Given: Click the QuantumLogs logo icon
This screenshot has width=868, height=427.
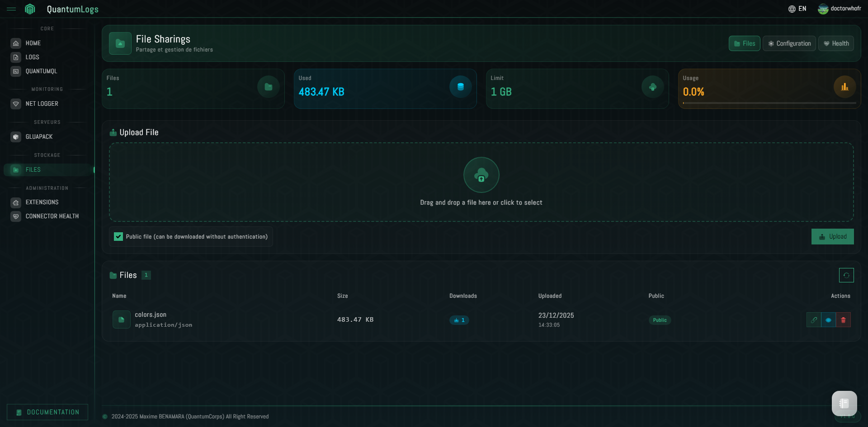Looking at the screenshot, I should [30, 9].
